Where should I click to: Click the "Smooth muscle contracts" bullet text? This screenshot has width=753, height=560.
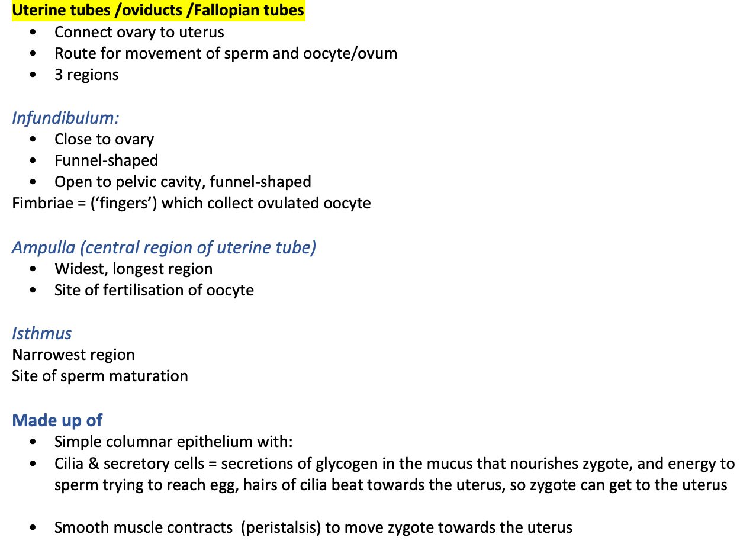coord(143,527)
